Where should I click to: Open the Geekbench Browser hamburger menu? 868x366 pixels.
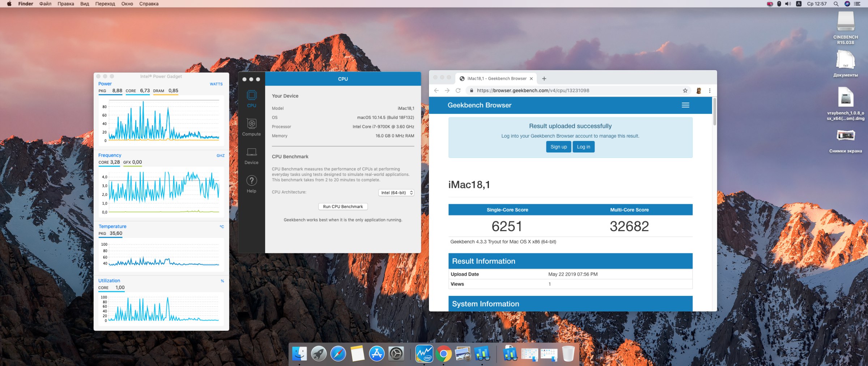(x=685, y=105)
